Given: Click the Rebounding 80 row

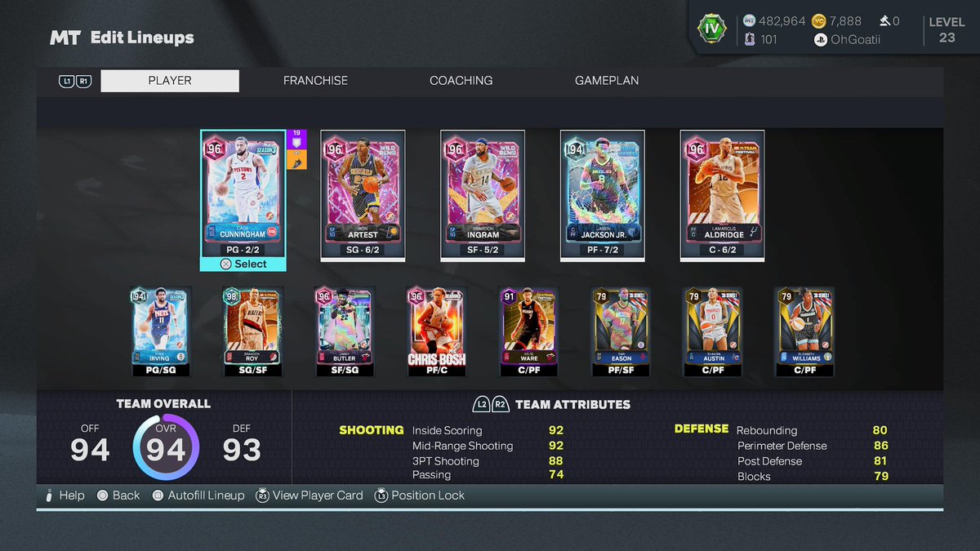Looking at the screenshot, I should [813, 430].
